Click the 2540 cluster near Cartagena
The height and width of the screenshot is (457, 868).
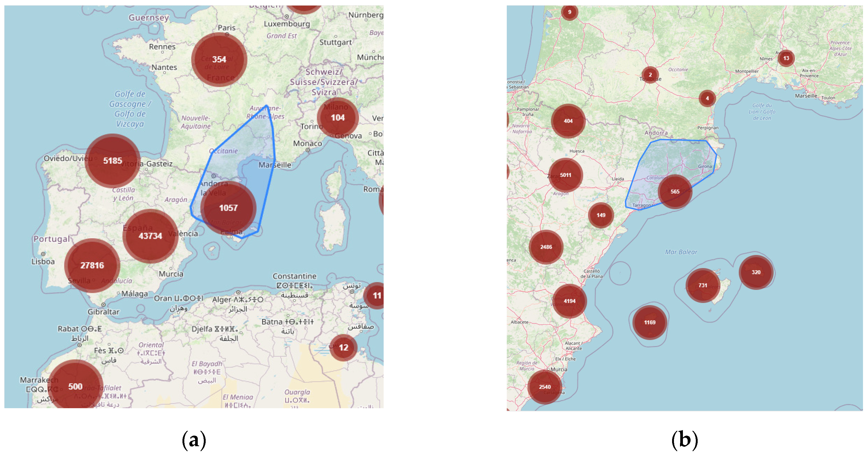(x=544, y=387)
